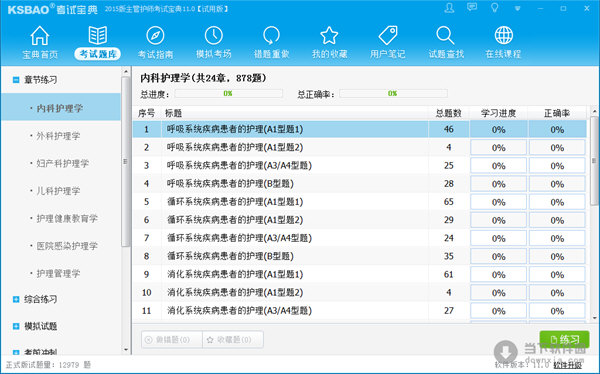Open 试题查找 magnifier icon
This screenshot has width=600, height=374.
pyautogui.click(x=445, y=36)
